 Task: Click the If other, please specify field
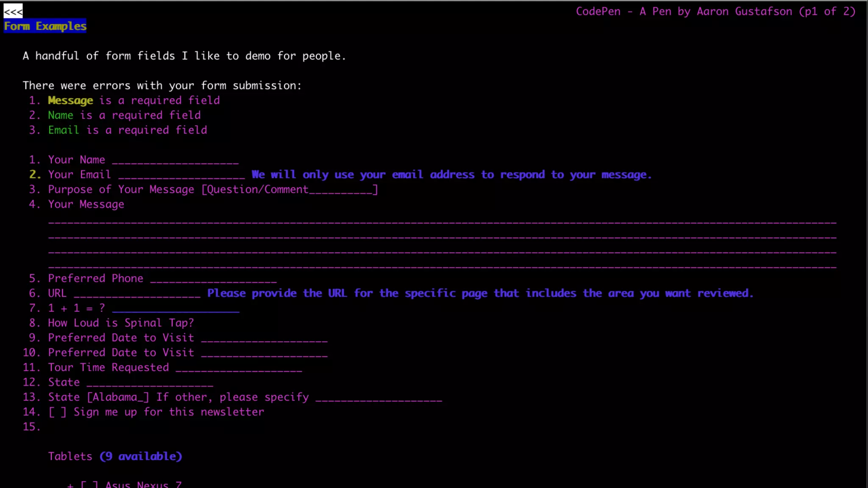click(x=378, y=397)
